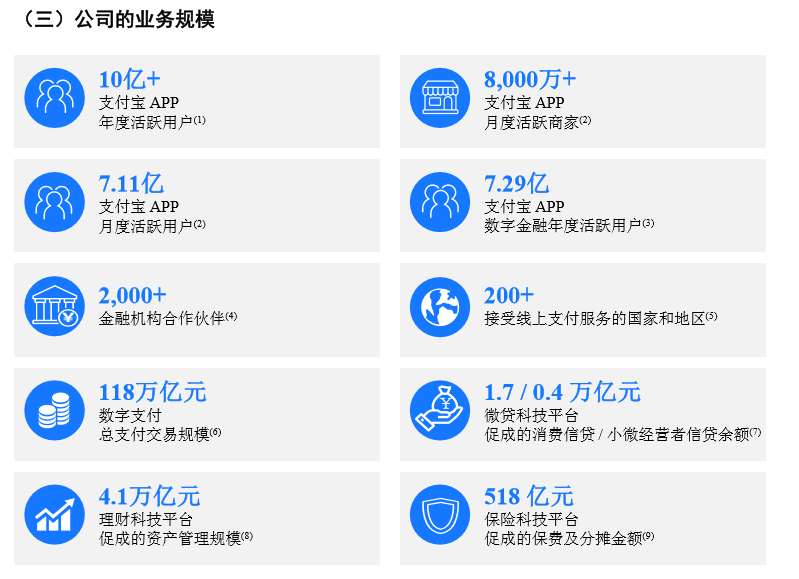Click the text 理财科技平台
This screenshot has height=579, width=799.
click(x=146, y=519)
